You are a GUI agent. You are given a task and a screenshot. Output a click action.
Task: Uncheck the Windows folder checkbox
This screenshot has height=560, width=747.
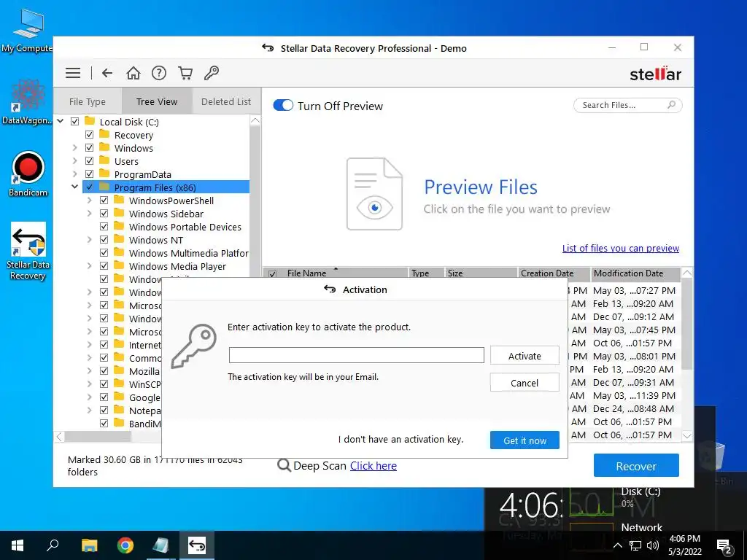[89, 147]
